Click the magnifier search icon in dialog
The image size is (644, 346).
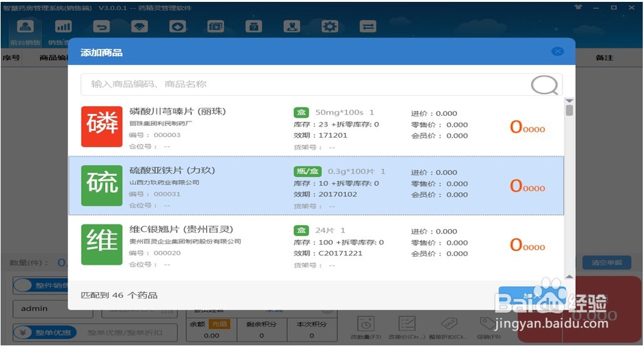(544, 85)
